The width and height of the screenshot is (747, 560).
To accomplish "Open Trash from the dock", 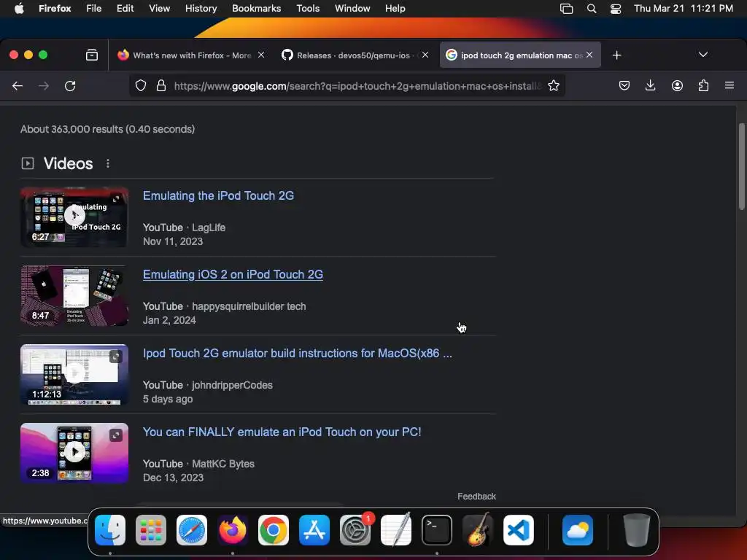I will (636, 530).
